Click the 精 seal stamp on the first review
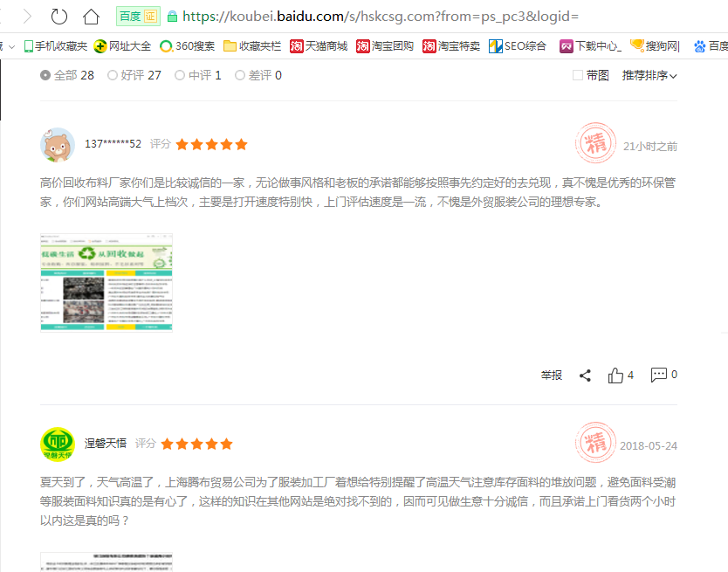The image size is (728, 572). (x=595, y=144)
